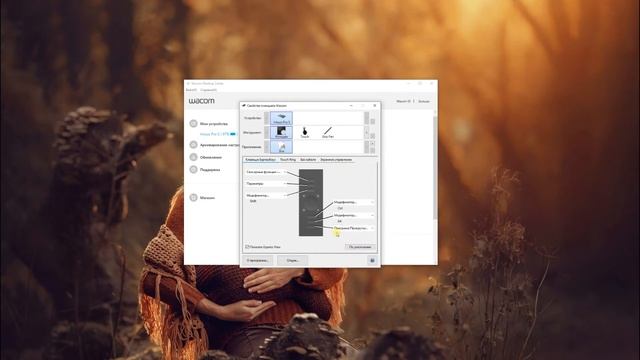Click the Options button
The image size is (640, 360).
[293, 260]
